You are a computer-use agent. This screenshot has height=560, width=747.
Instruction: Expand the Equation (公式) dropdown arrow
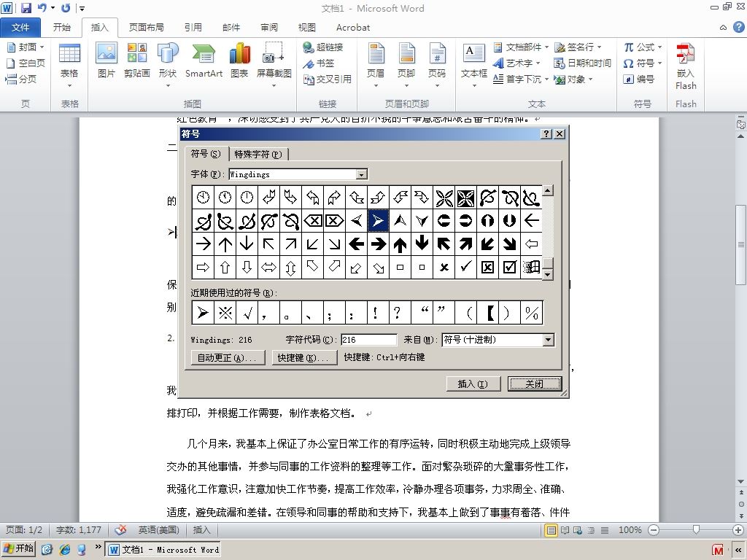[x=659, y=47]
